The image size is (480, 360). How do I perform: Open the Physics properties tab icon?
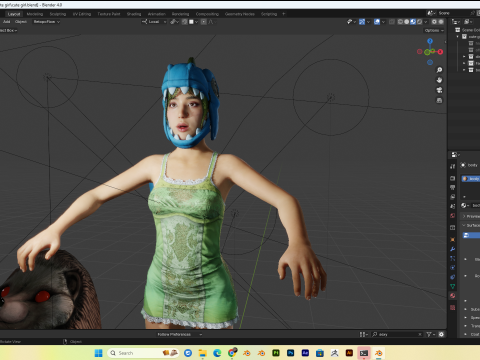pos(453,268)
